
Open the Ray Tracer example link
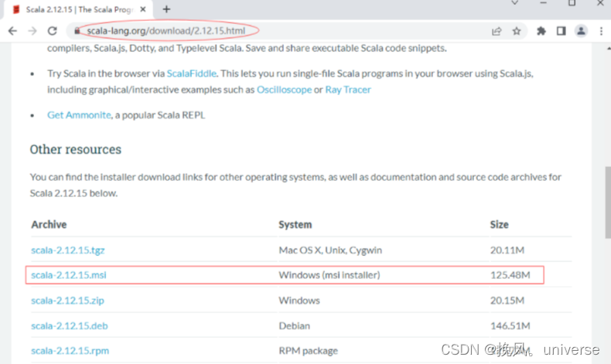(348, 90)
